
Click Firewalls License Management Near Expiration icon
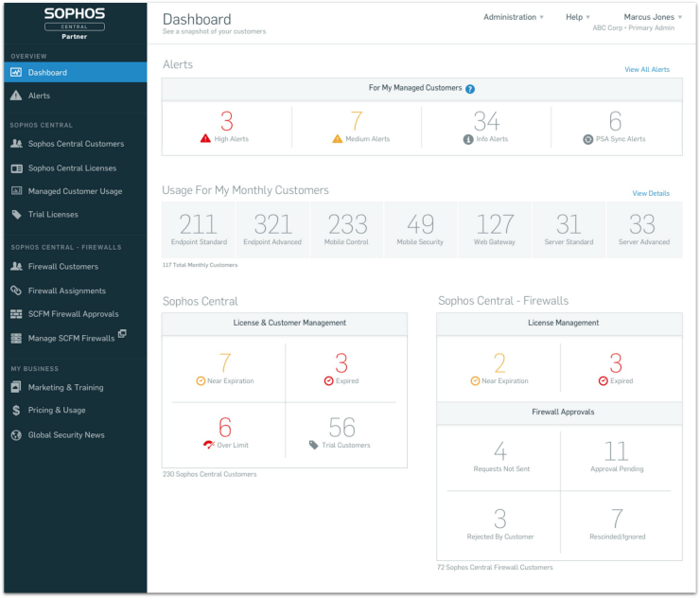[475, 381]
